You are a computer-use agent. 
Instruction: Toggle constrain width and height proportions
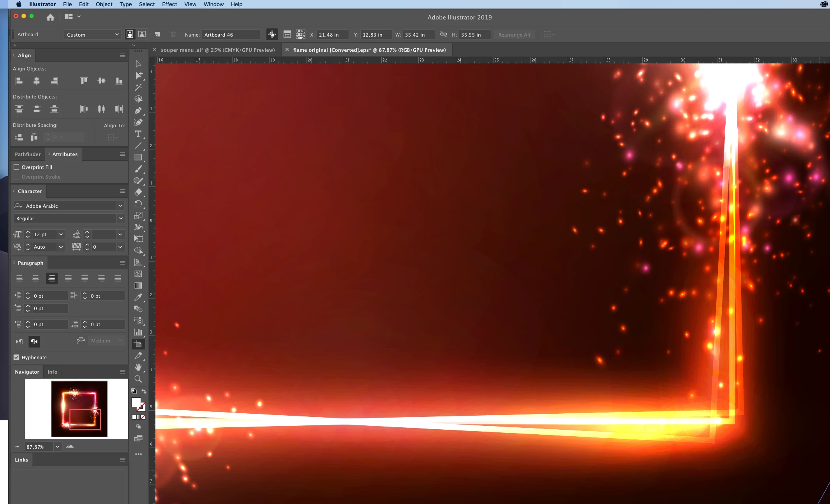[443, 34]
